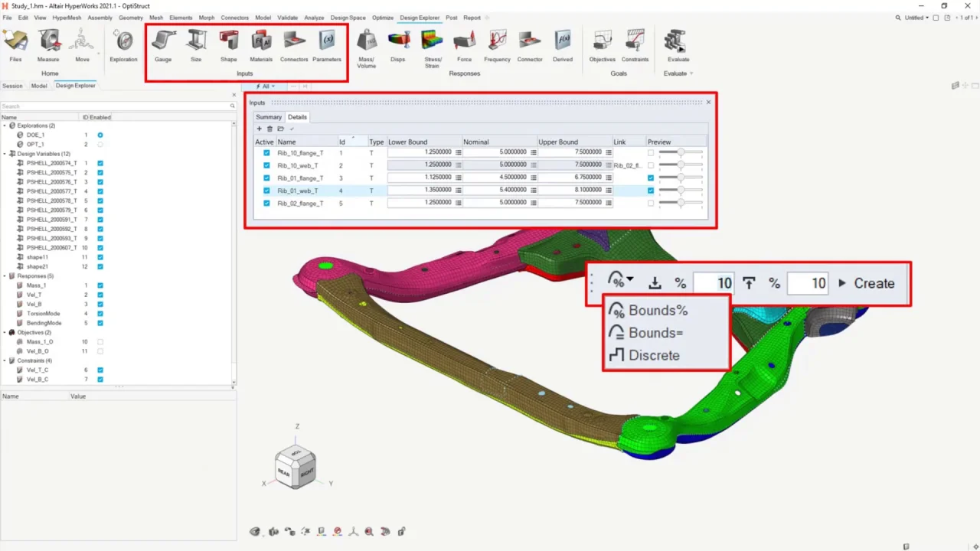The width and height of the screenshot is (980, 551).
Task: Launch the Evaluate tool
Action: [678, 46]
